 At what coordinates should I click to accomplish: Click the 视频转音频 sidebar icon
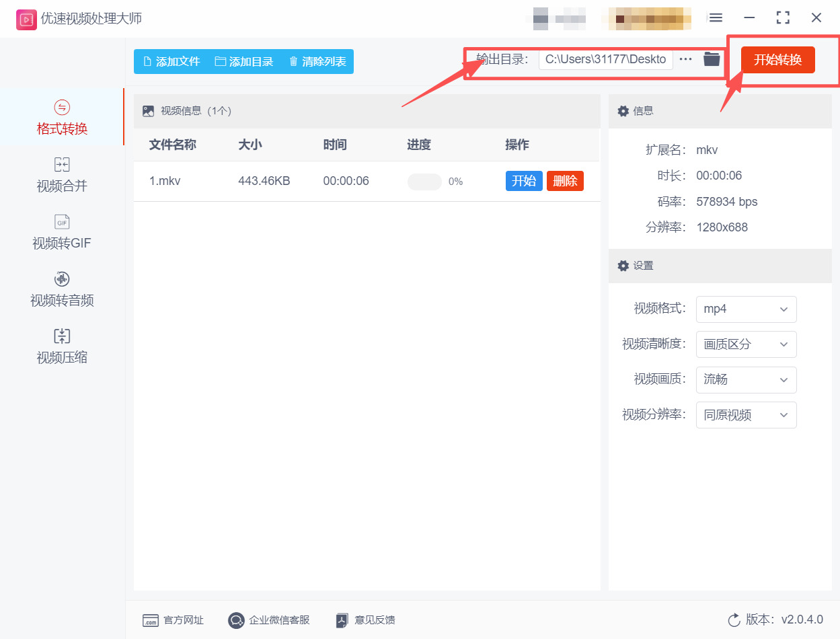(62, 279)
